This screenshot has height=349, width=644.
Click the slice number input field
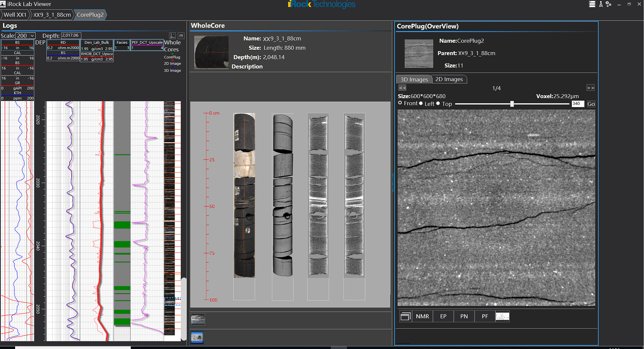point(578,104)
